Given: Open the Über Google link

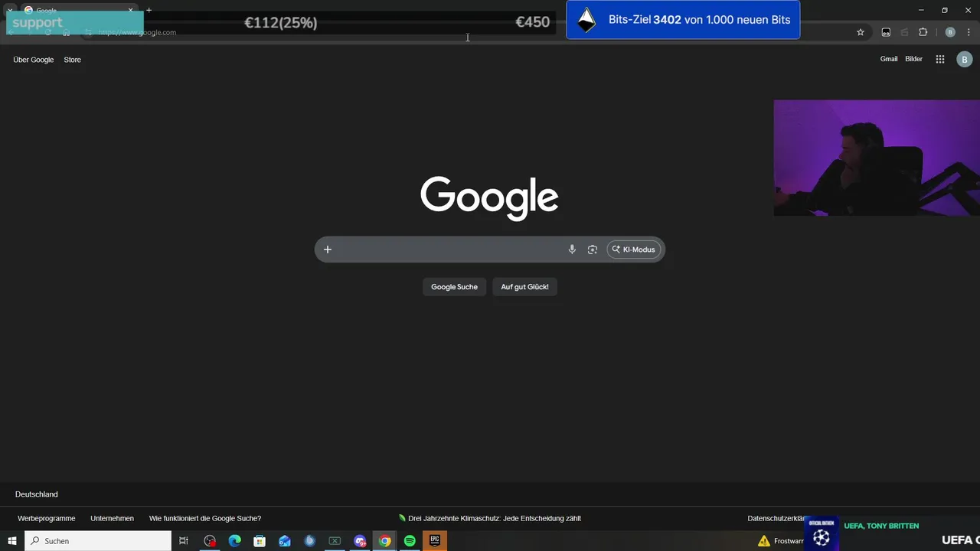Looking at the screenshot, I should (x=34, y=60).
